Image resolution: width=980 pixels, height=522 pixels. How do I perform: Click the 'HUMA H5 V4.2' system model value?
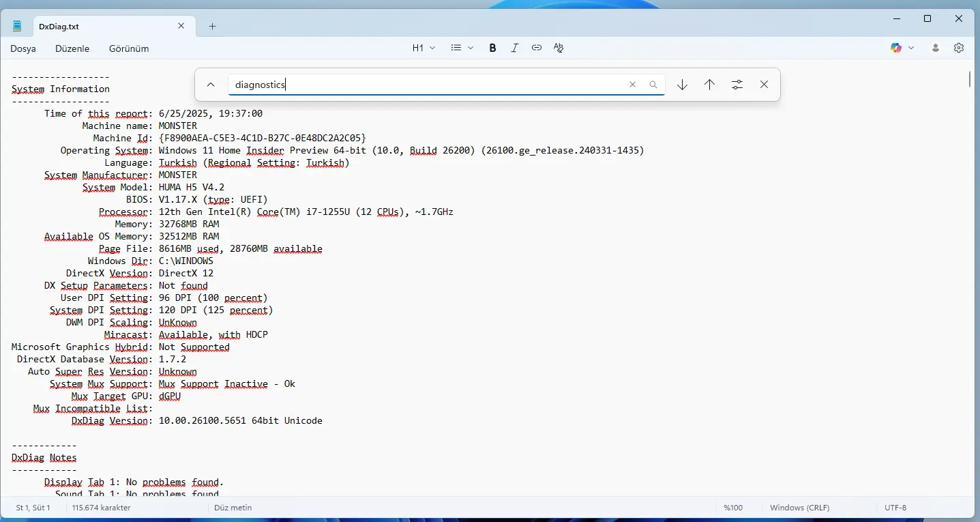tap(192, 187)
